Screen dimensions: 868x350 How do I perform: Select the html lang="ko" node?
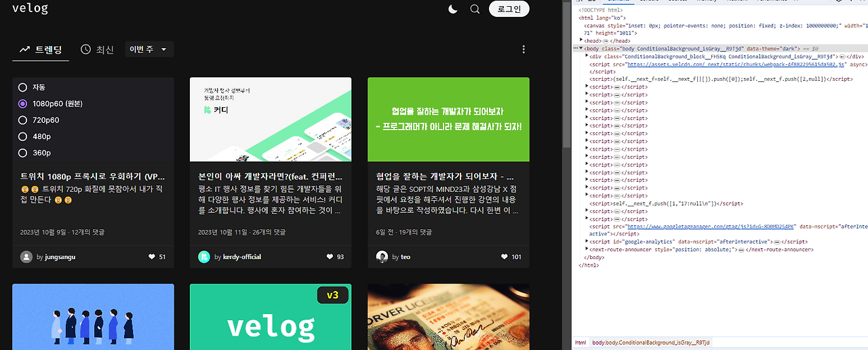tap(601, 18)
